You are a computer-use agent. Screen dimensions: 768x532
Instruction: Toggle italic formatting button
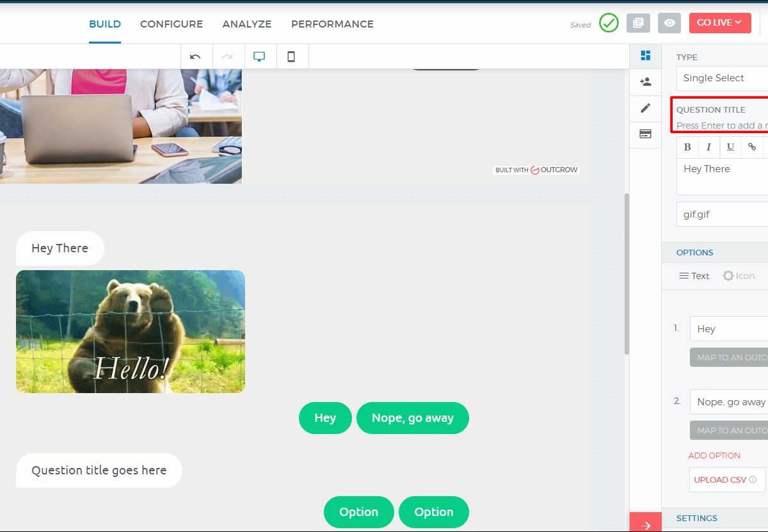[708, 147]
